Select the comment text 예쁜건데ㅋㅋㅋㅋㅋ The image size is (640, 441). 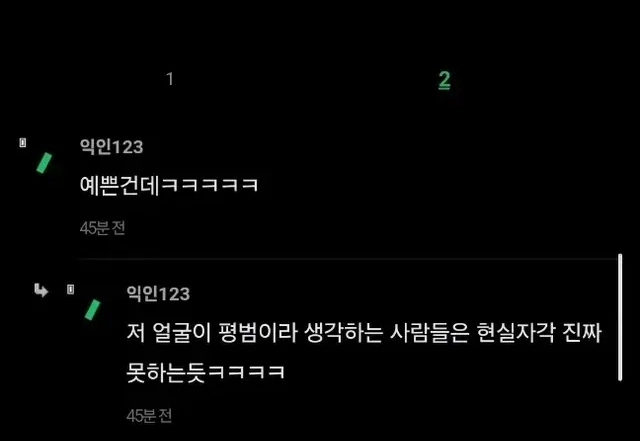169,185
